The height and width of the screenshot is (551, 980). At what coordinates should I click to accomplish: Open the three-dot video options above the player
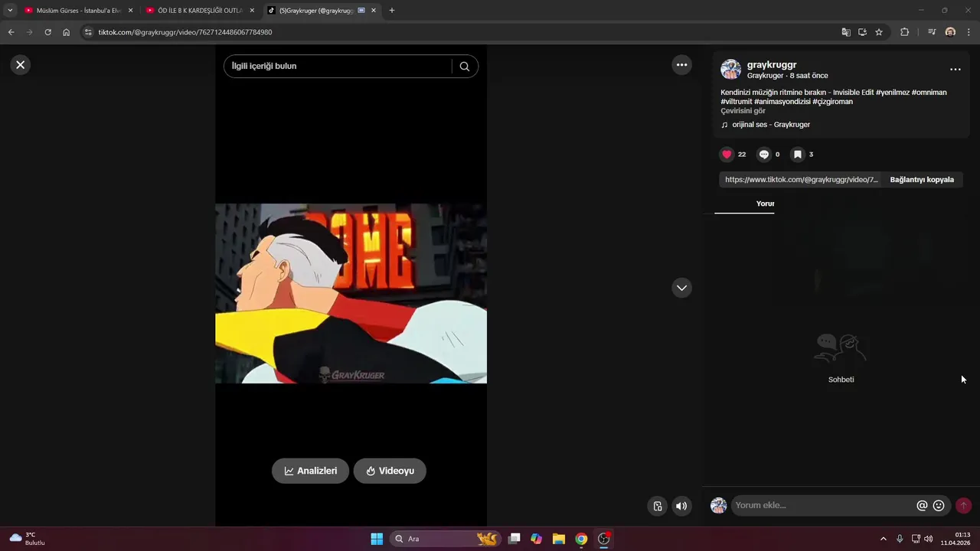(681, 65)
